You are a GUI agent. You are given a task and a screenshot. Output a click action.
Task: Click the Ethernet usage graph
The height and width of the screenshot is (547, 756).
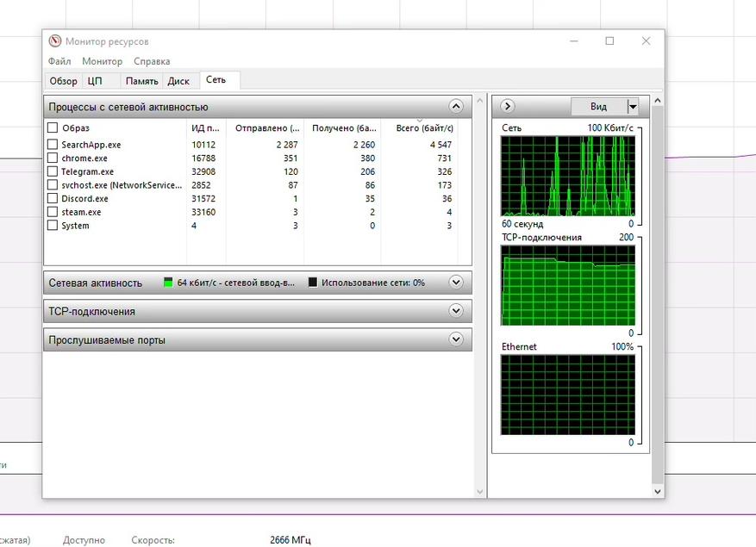[x=568, y=395]
